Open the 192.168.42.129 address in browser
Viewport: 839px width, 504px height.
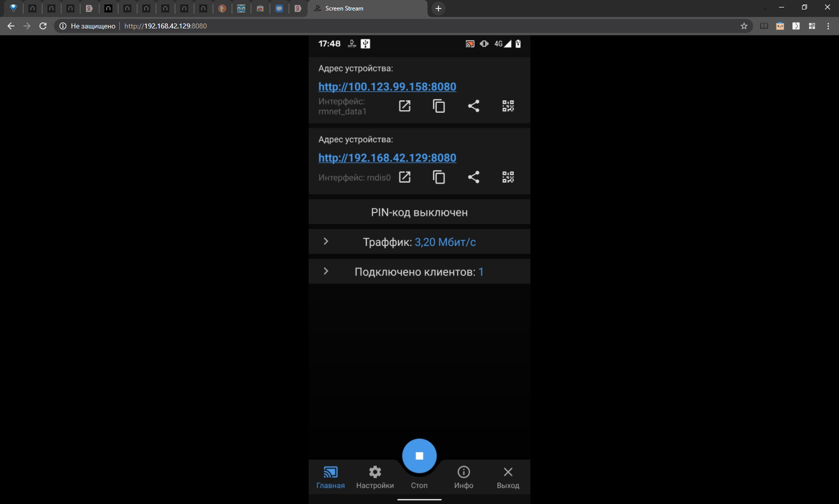point(405,177)
